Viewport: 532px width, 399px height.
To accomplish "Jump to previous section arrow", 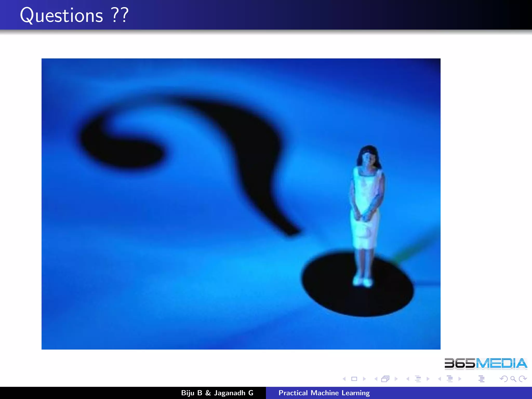I will click(x=440, y=379).
